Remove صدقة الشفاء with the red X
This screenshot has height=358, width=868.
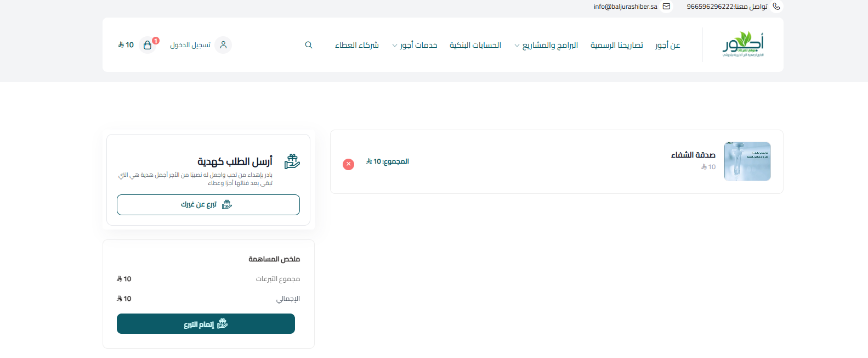click(x=348, y=164)
